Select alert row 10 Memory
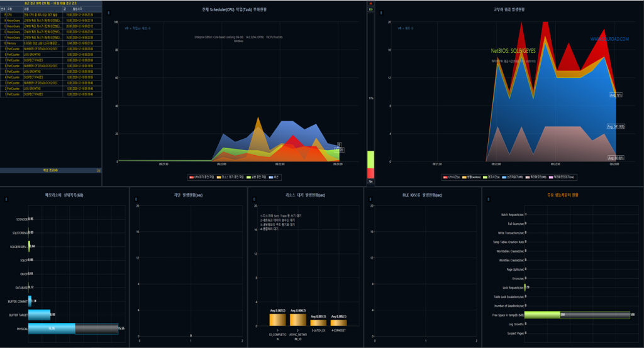 51,43
